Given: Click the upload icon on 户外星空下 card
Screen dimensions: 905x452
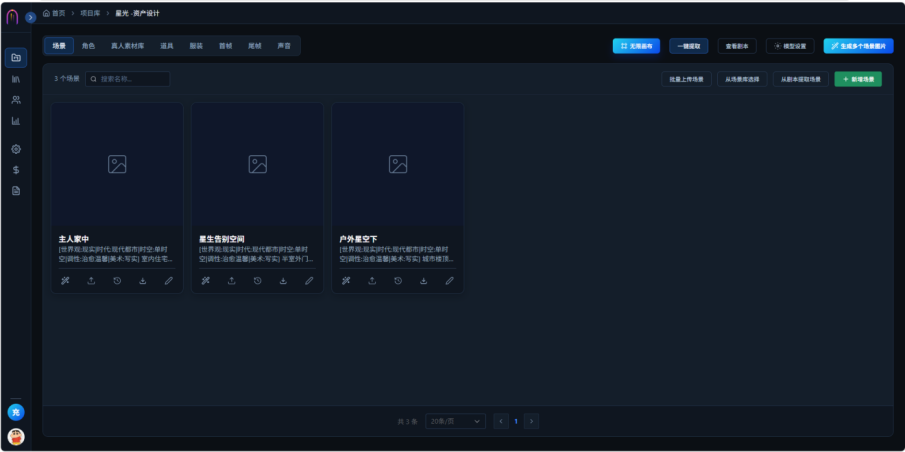Looking at the screenshot, I should pyautogui.click(x=372, y=281).
